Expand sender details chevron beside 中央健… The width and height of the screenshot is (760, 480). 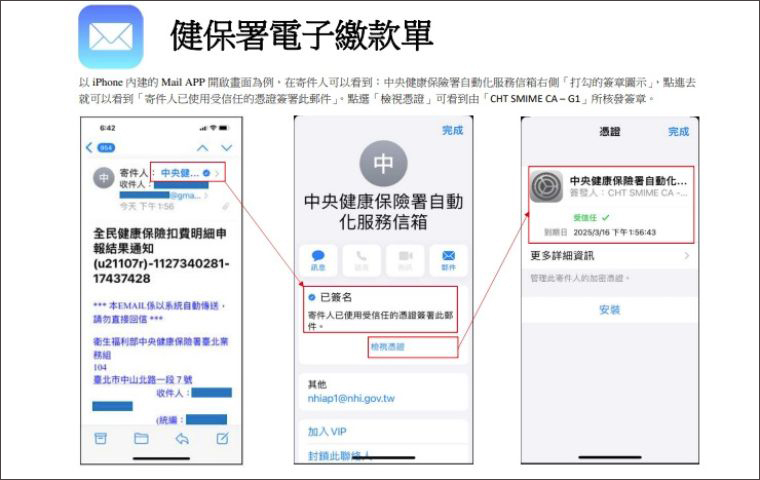(x=218, y=173)
